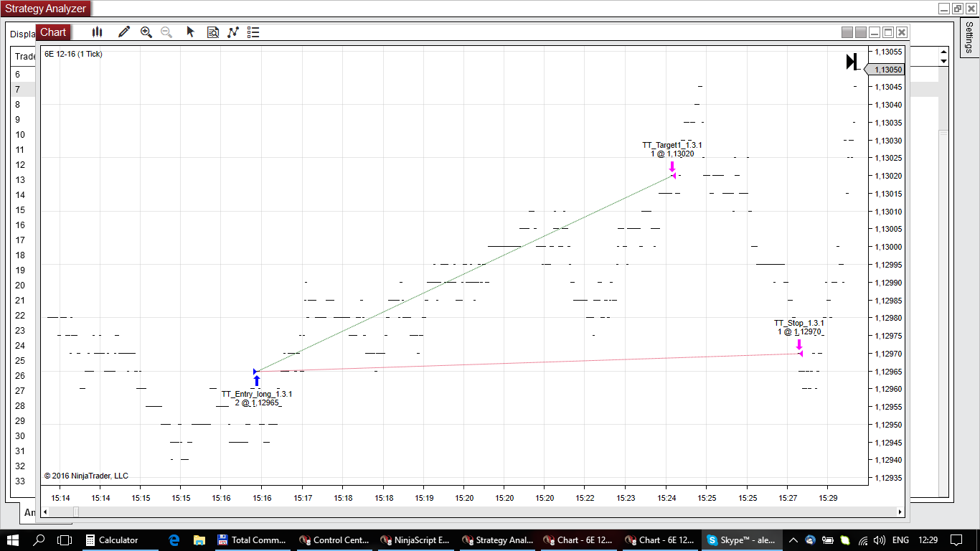Open the list-style properties icon in chart toolbar
The height and width of the screenshot is (551, 980).
click(x=253, y=32)
